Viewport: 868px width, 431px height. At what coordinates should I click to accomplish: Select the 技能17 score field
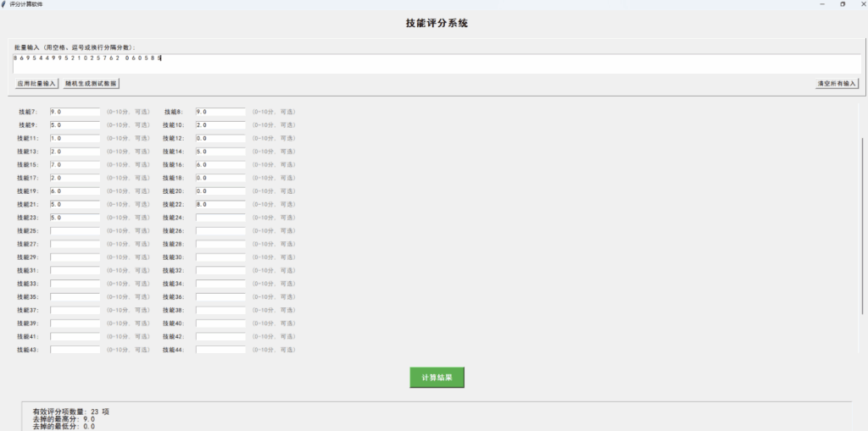point(75,178)
